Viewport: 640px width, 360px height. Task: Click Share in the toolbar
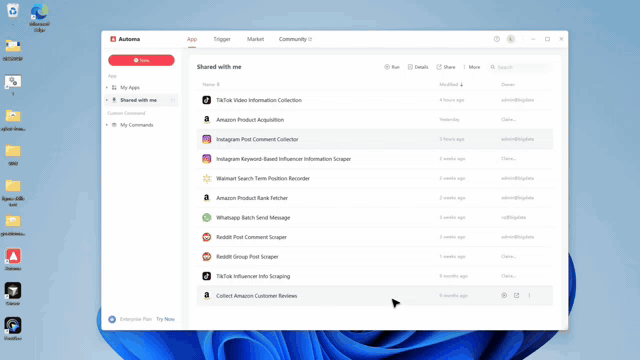click(x=446, y=67)
